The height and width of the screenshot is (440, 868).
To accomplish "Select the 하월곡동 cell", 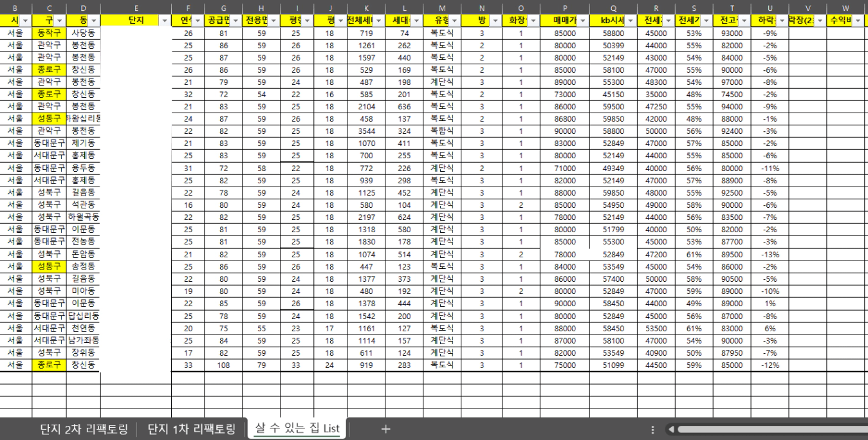I will pyautogui.click(x=83, y=217).
